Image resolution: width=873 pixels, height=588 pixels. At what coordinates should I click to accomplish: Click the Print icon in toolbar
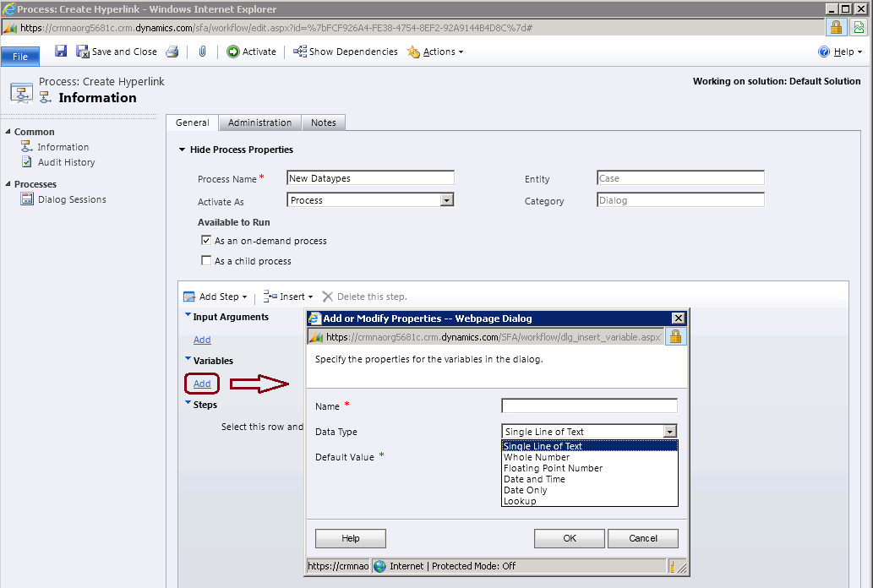[x=172, y=52]
